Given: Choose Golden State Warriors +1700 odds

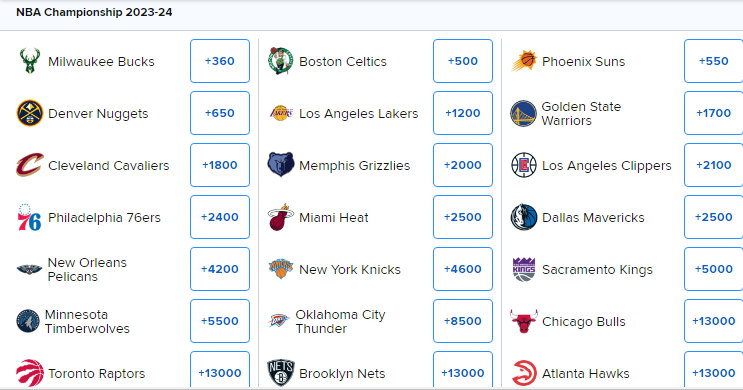Looking at the screenshot, I should (x=714, y=113).
